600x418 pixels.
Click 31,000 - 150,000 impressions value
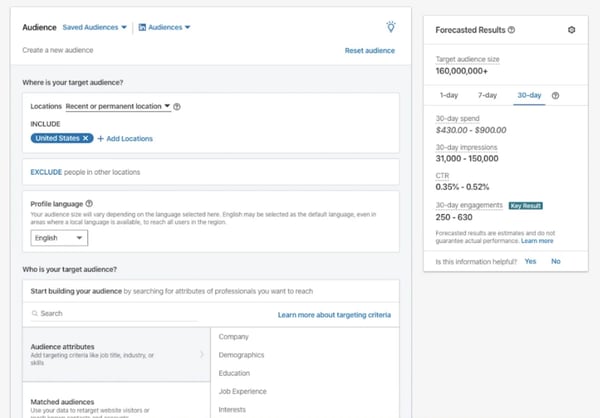(467, 158)
